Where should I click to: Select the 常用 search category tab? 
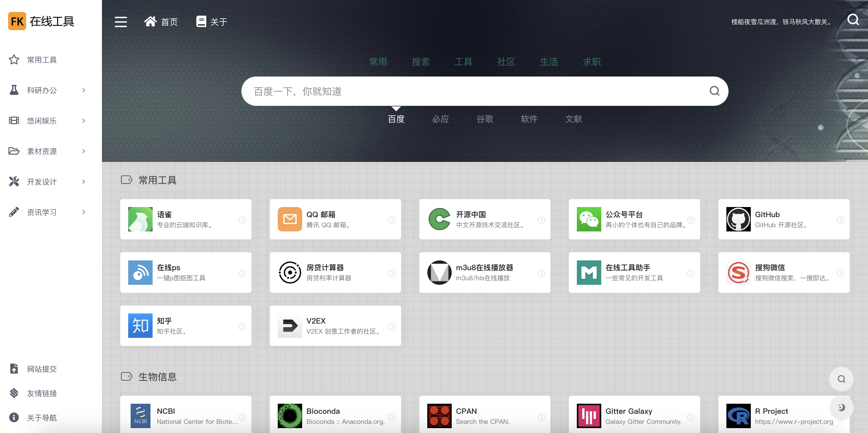[x=378, y=62]
